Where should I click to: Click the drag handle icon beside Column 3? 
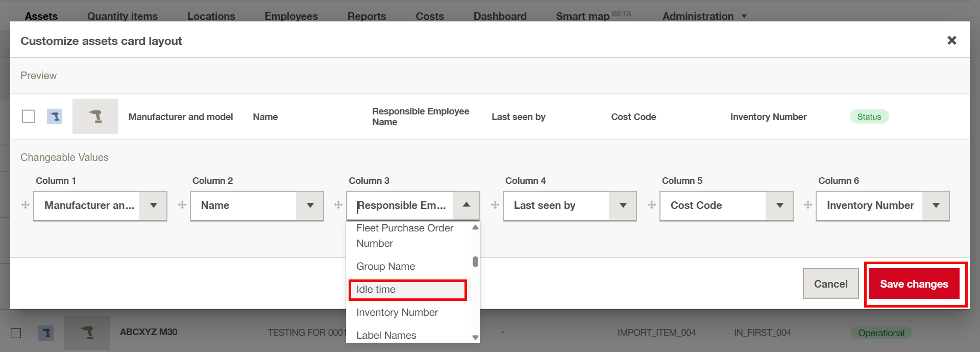click(x=338, y=205)
